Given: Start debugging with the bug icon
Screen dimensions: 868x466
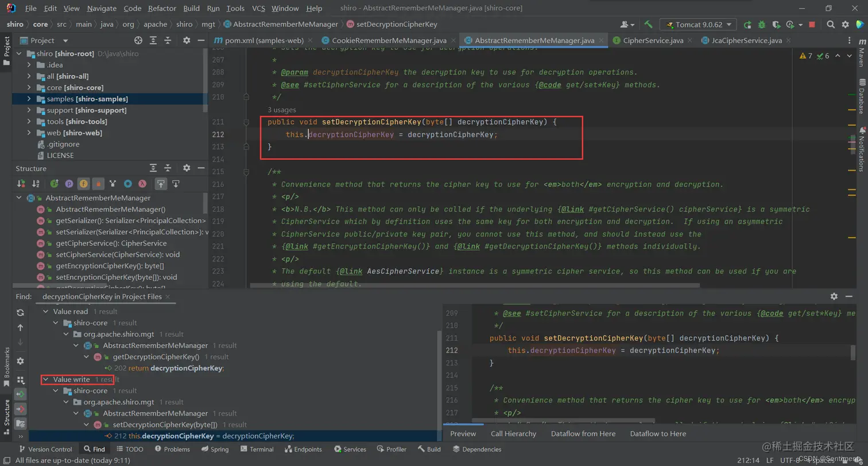Looking at the screenshot, I should click(762, 25).
